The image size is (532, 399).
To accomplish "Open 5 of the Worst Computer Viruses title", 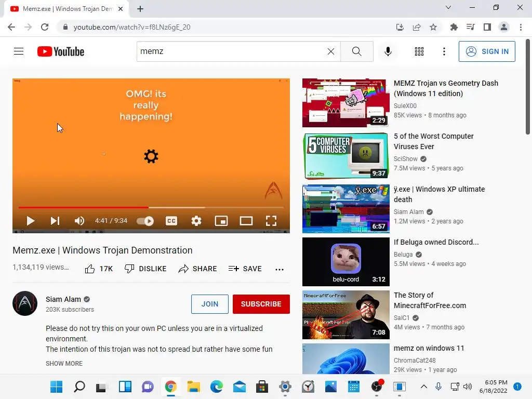I will click(433, 141).
